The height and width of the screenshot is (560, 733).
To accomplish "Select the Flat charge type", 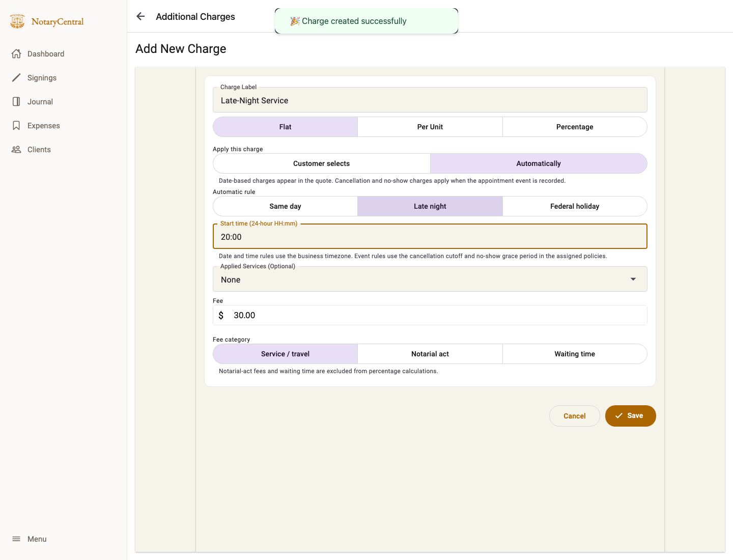I will click(x=285, y=127).
